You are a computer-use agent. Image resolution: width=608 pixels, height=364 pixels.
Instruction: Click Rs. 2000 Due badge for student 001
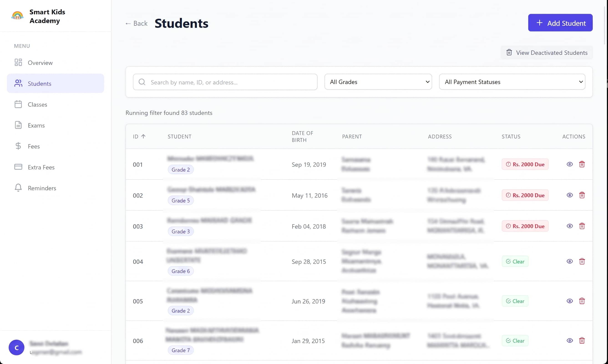(x=525, y=164)
